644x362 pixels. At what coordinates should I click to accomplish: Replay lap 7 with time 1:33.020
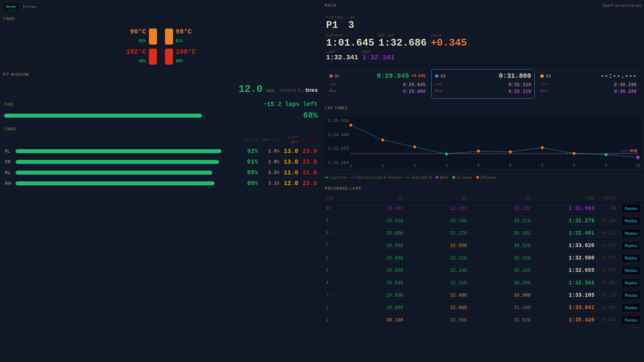pyautogui.click(x=631, y=246)
